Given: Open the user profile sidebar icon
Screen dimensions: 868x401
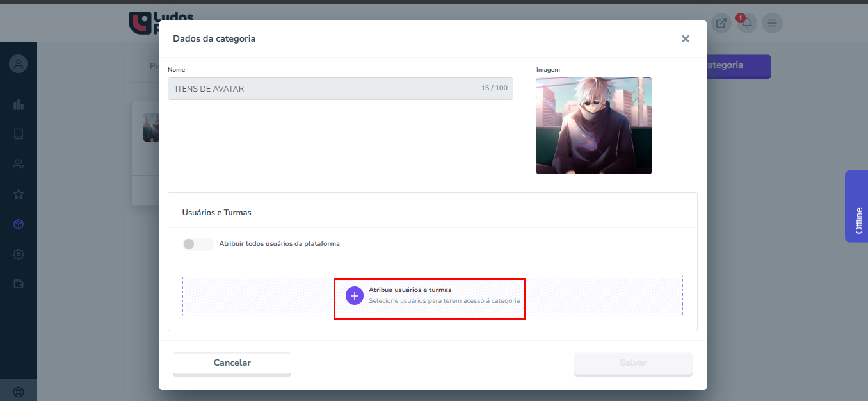Looking at the screenshot, I should pos(19,64).
